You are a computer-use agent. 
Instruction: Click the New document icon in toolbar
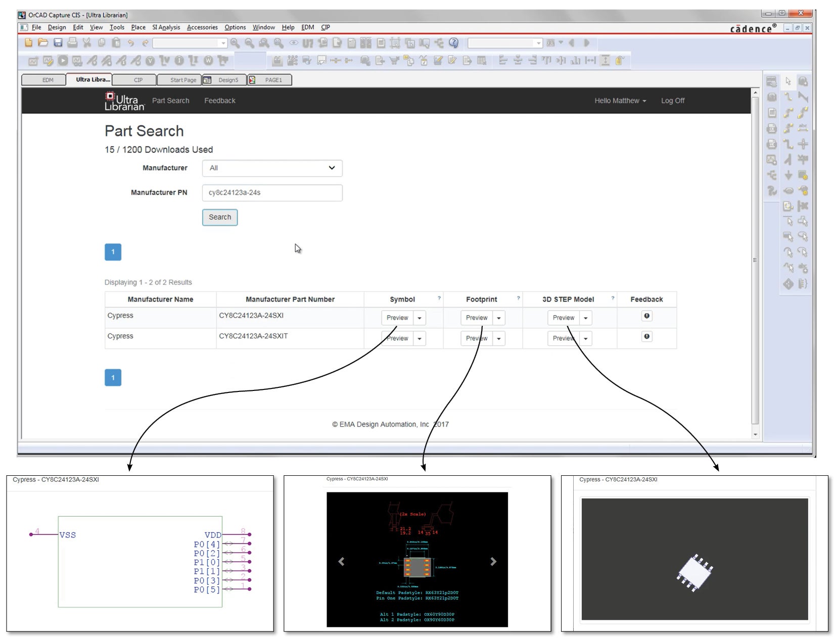[29, 43]
